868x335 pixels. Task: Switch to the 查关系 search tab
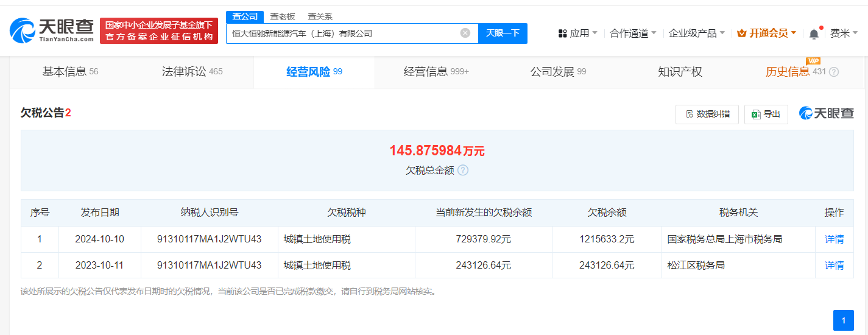[x=320, y=16]
